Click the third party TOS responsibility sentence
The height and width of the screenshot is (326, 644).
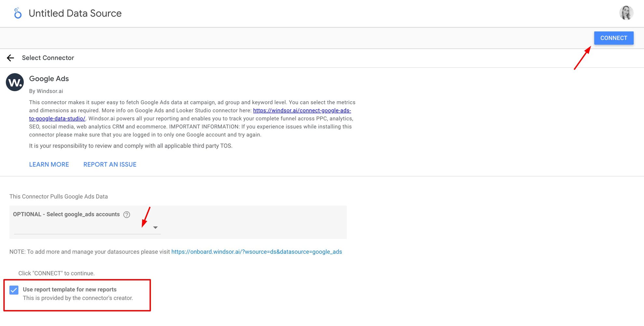[x=131, y=146]
